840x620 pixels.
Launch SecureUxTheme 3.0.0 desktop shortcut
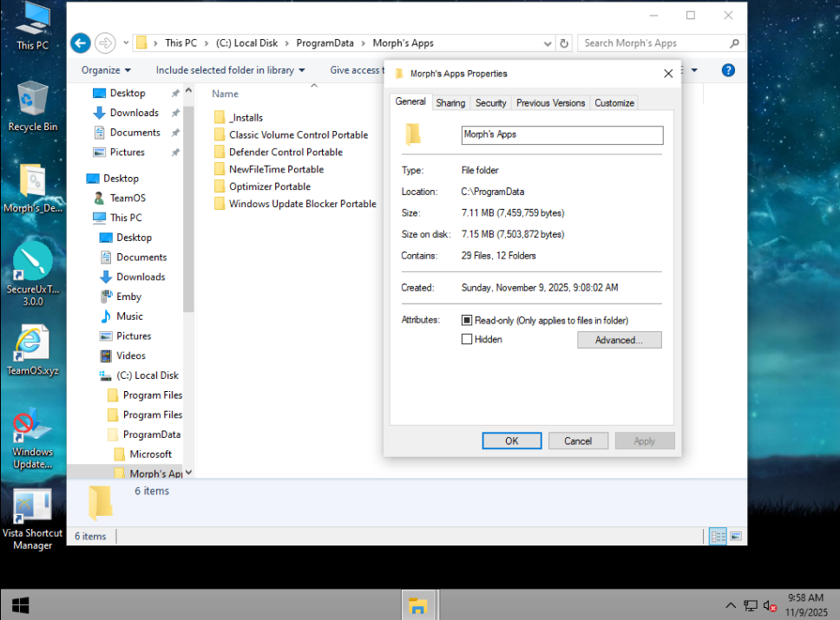click(33, 274)
